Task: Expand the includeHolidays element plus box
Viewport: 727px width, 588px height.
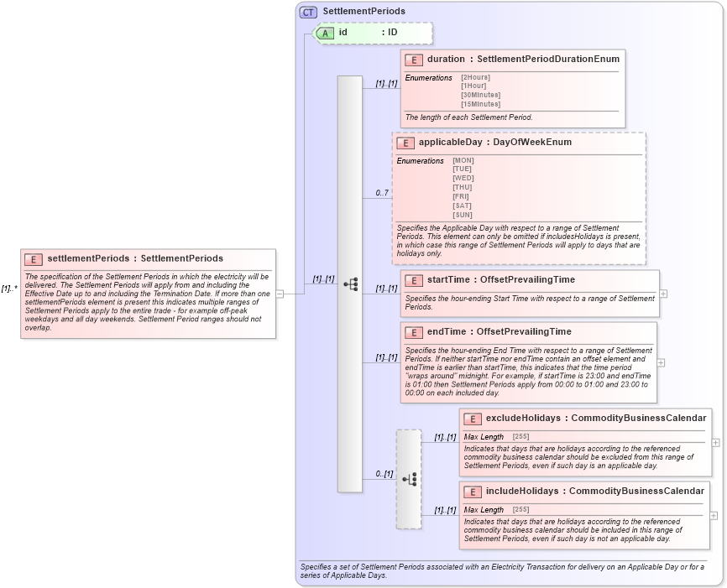Action: coord(714,516)
